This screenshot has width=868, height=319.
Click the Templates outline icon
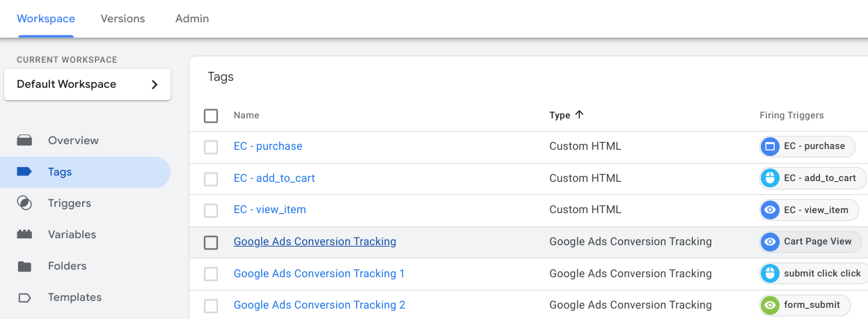[x=24, y=297]
